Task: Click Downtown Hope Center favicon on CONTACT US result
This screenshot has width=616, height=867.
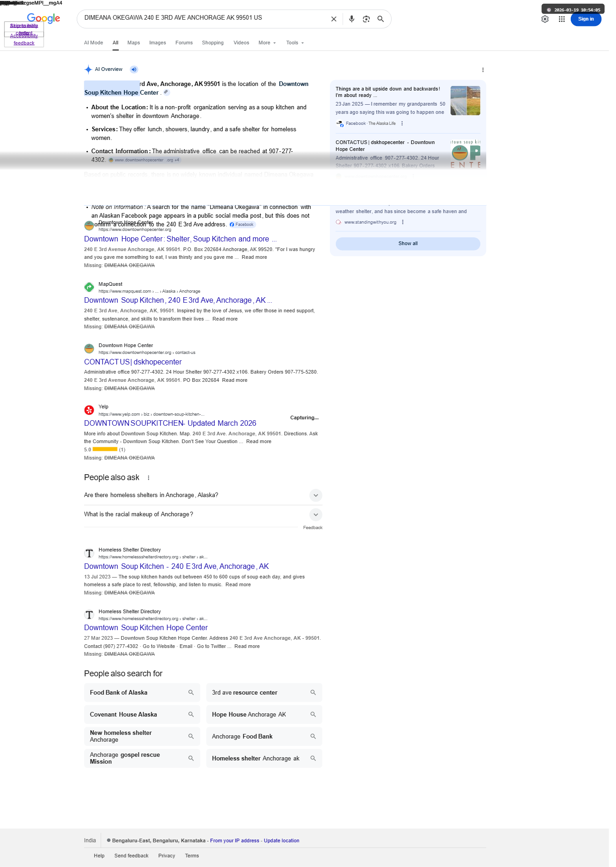Action: (x=89, y=348)
